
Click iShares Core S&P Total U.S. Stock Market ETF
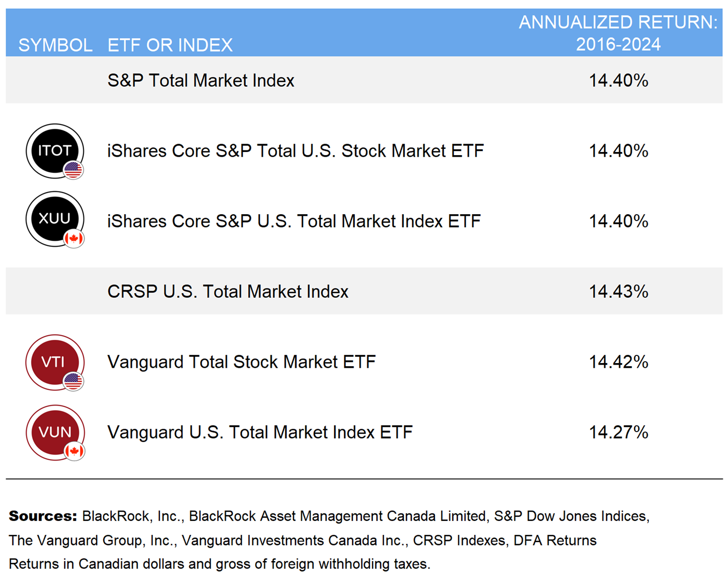(295, 151)
